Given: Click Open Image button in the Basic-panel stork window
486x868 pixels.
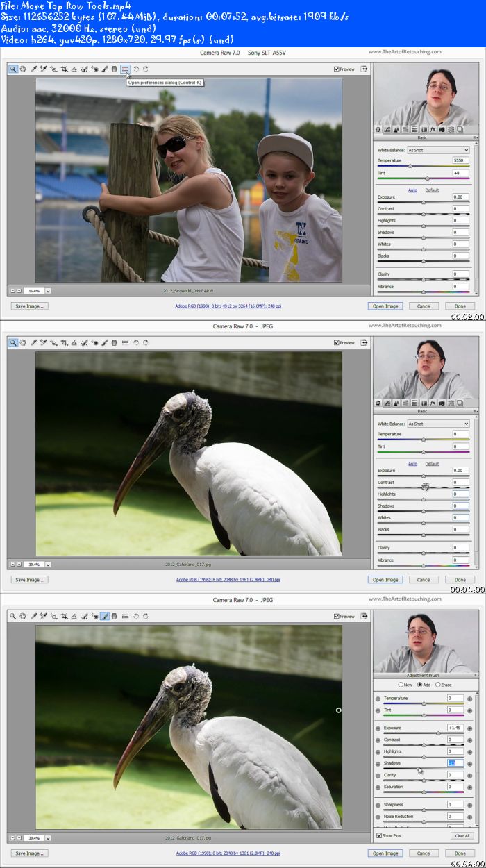Looking at the screenshot, I should pyautogui.click(x=385, y=579).
